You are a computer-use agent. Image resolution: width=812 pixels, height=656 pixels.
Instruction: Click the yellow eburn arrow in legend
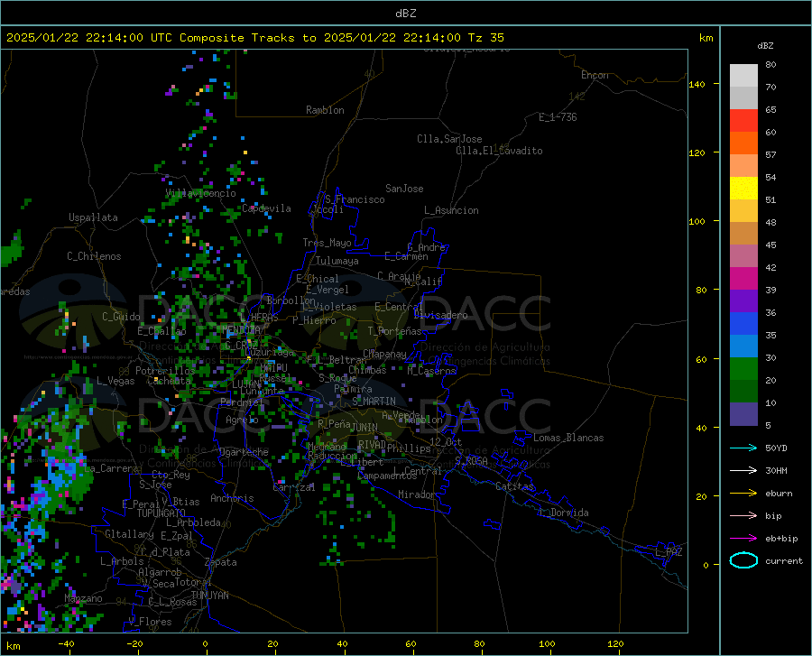(743, 494)
